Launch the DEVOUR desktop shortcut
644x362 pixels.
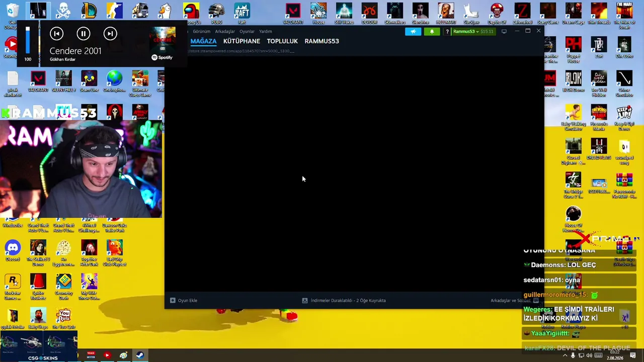click(369, 14)
